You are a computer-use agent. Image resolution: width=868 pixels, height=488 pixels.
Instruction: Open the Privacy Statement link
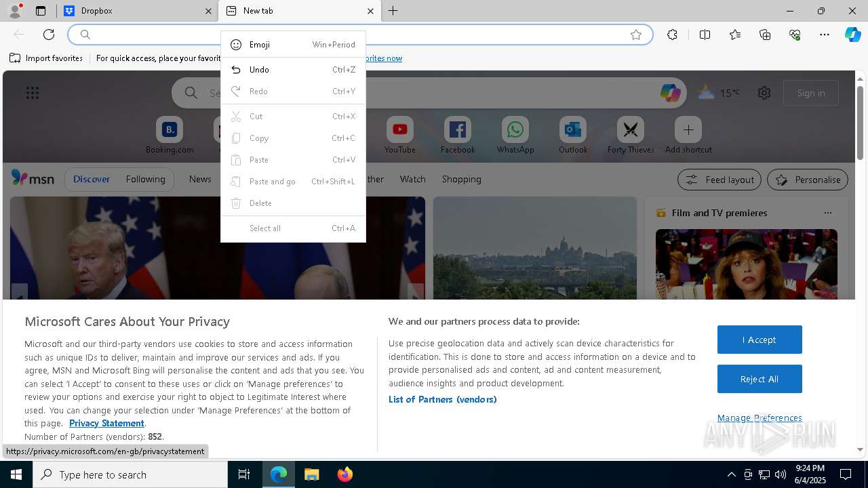pos(106,423)
